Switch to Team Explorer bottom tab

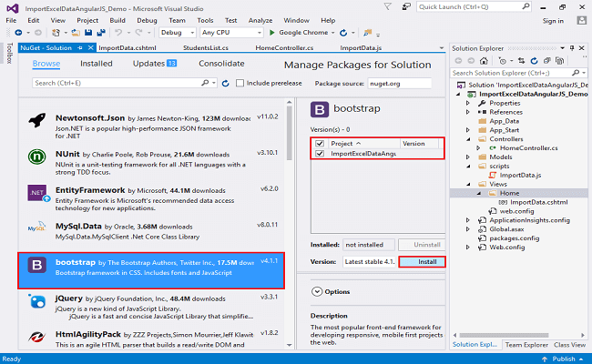click(x=526, y=345)
